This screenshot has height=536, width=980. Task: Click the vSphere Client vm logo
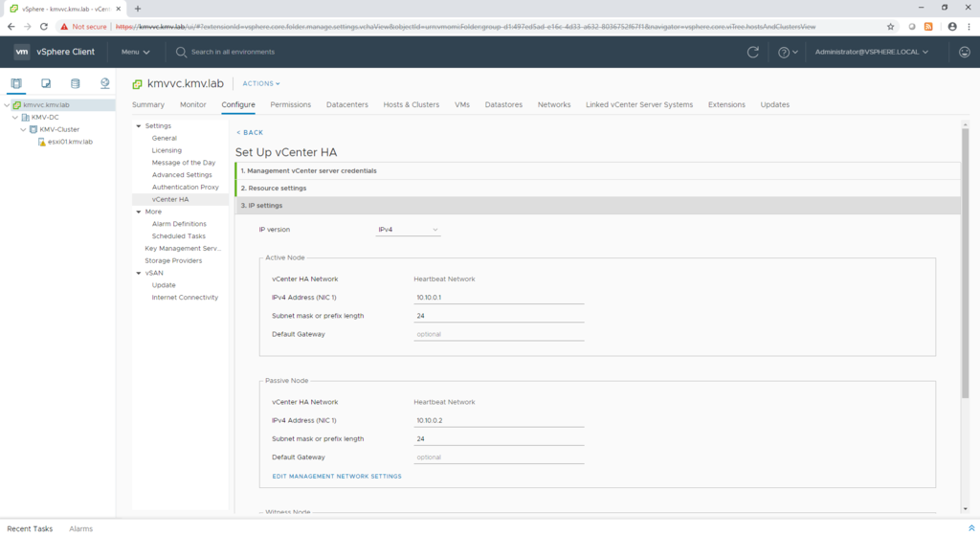(22, 52)
